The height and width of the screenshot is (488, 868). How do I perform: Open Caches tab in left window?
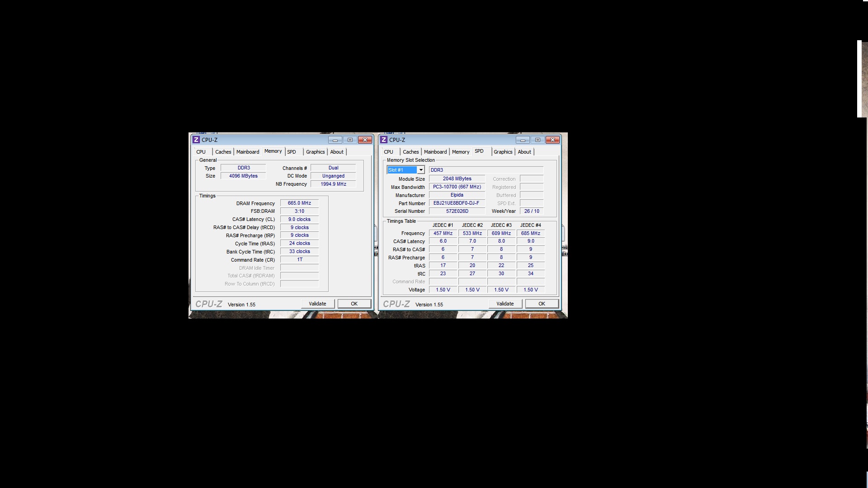click(x=223, y=152)
